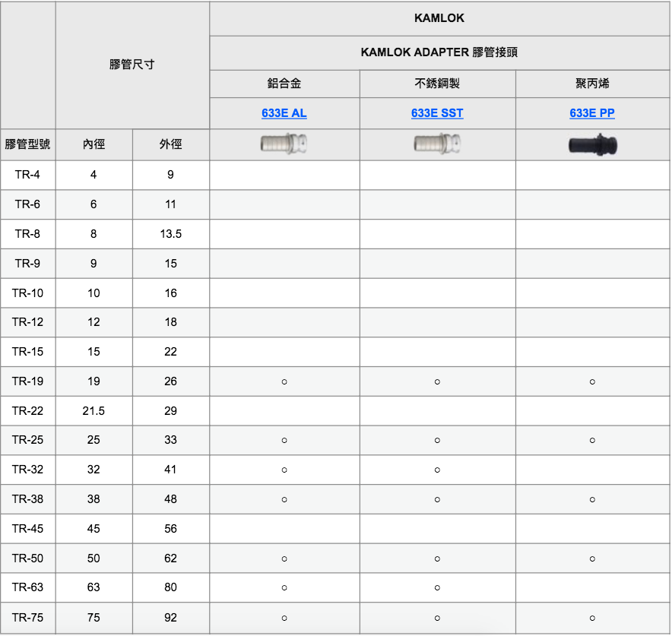Image resolution: width=672 pixels, height=636 pixels.
Task: Open the 633E PP link
Action: tap(592, 113)
